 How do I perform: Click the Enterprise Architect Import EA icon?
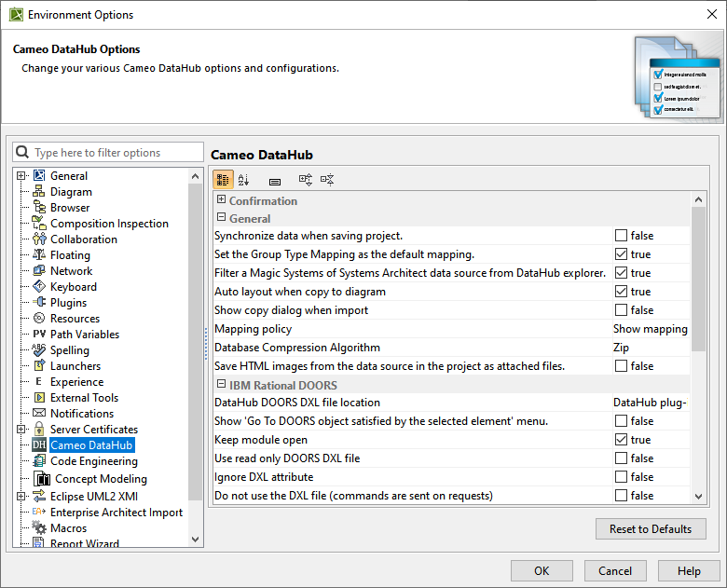(39, 512)
